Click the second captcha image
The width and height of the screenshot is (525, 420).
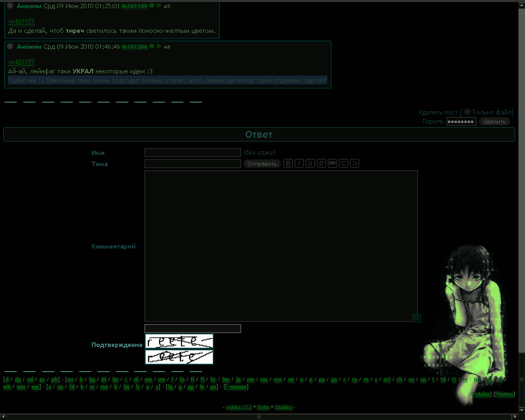coord(179,357)
